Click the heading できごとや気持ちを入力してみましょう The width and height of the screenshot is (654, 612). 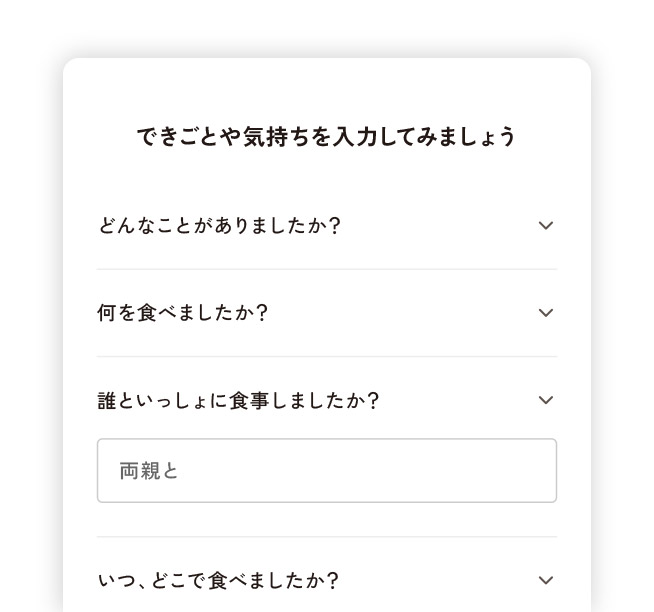pyautogui.click(x=327, y=137)
